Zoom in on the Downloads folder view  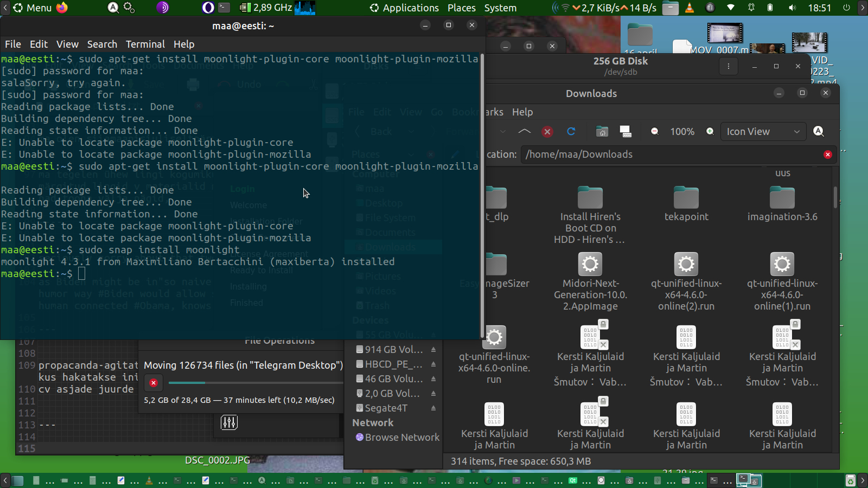710,132
